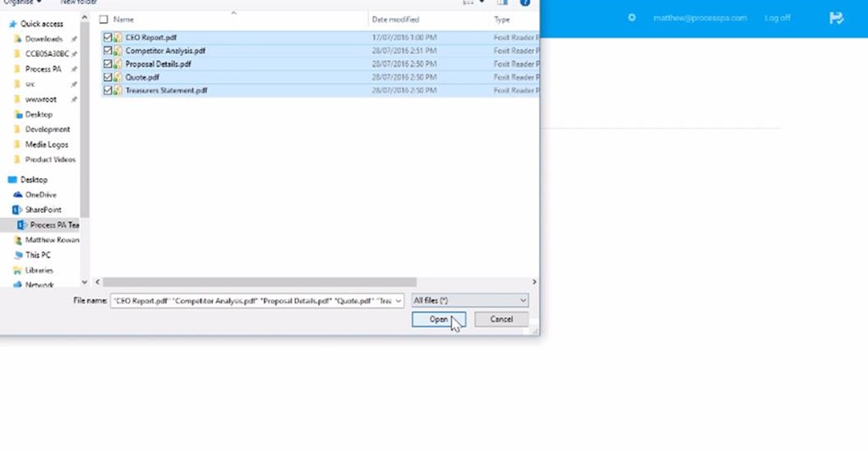Click the Quick access star icon
This screenshot has width=868, height=451.
pyautogui.click(x=12, y=24)
